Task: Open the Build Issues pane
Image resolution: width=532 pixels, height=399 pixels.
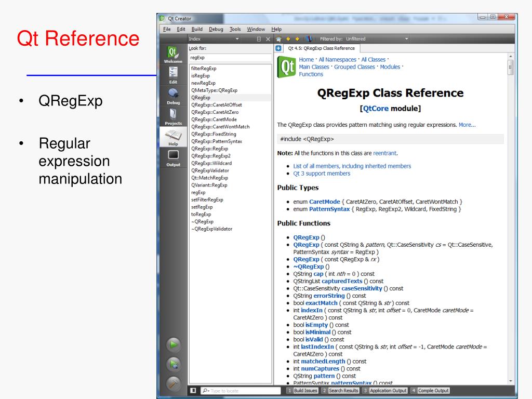Action: (302, 391)
